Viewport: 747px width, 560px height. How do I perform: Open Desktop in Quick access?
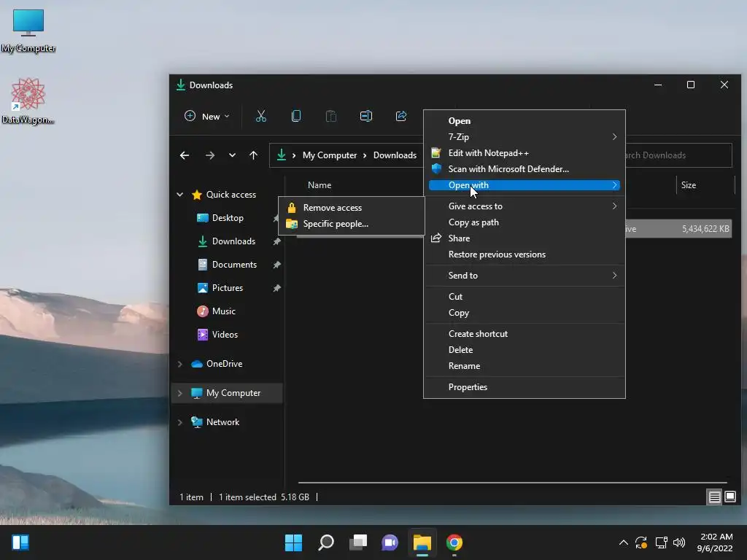pyautogui.click(x=228, y=217)
